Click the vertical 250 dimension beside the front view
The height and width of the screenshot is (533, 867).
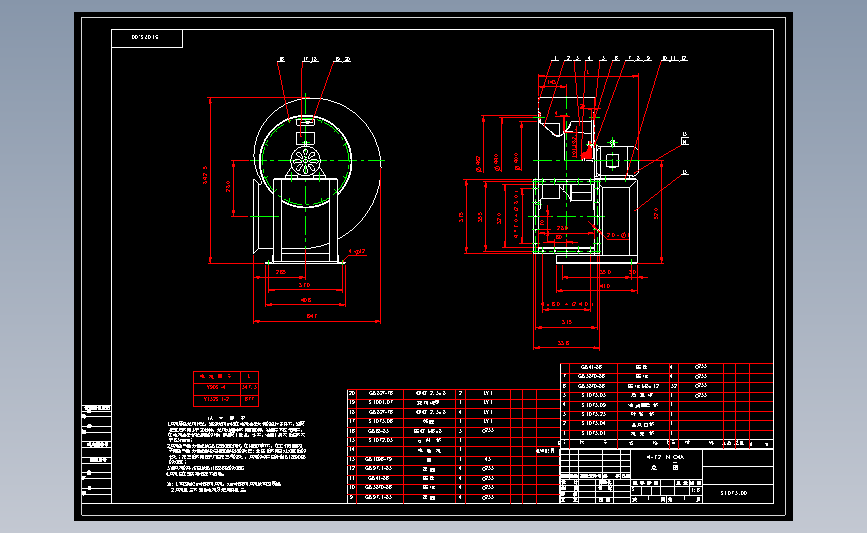coord(228,187)
